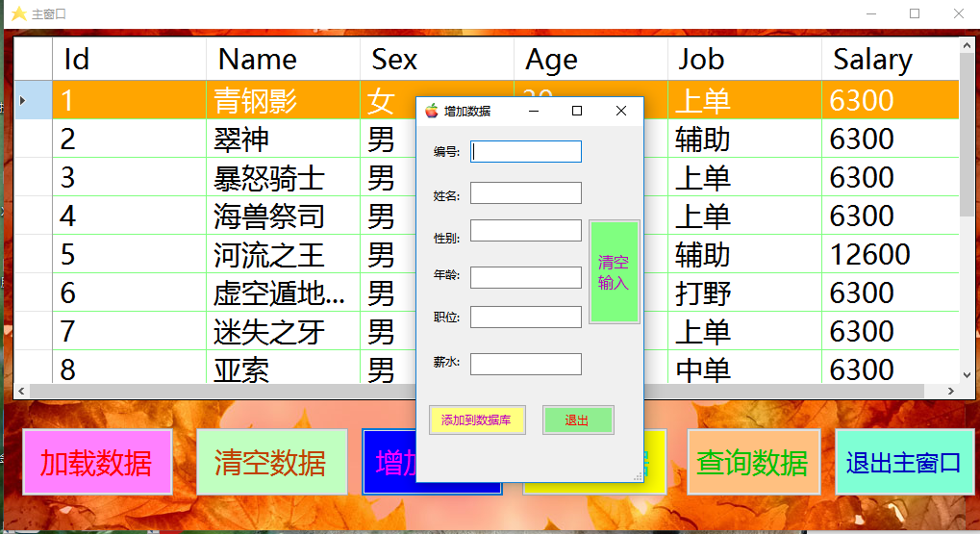The width and height of the screenshot is (980, 534).
Task: Maximize the 增加数据 dialog
Action: pos(577,111)
